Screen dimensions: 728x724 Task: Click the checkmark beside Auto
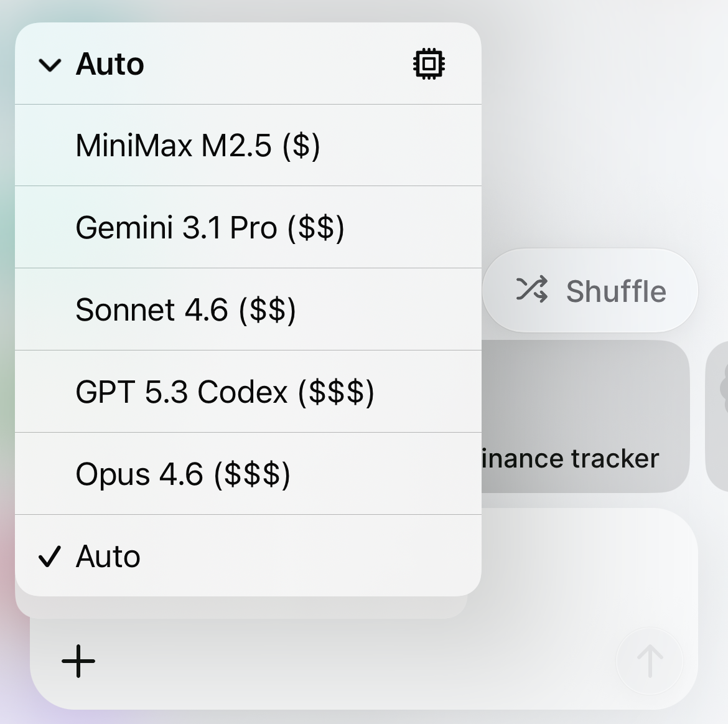(50, 557)
